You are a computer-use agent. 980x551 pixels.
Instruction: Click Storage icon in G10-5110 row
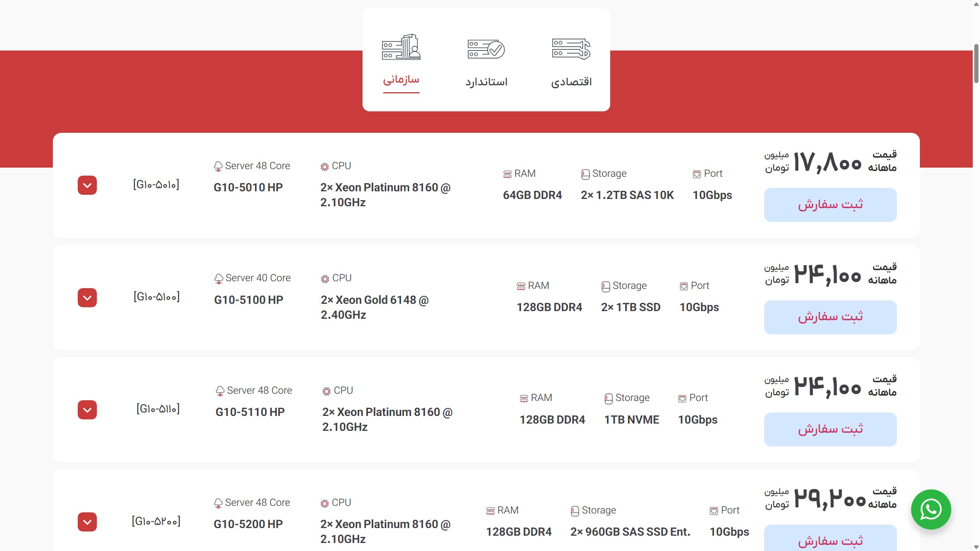(x=609, y=399)
